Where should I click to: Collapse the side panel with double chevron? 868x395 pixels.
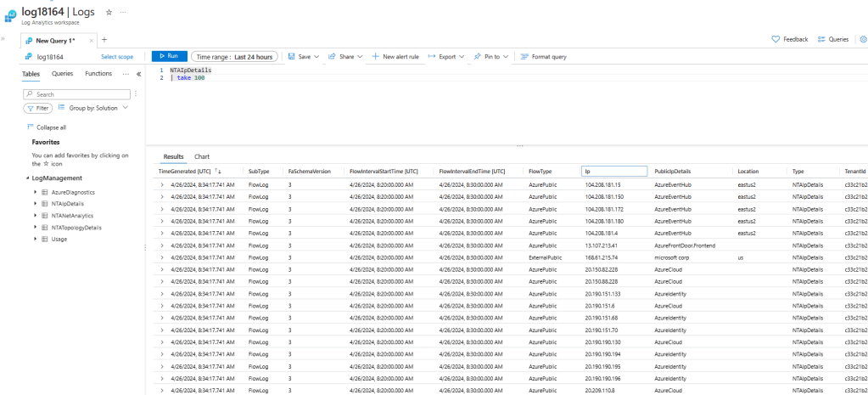[138, 74]
